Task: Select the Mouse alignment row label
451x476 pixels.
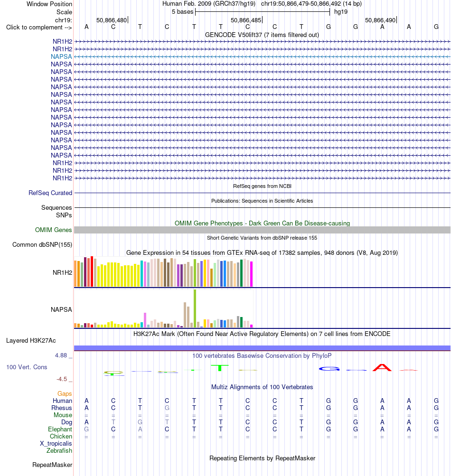Action: point(63,415)
